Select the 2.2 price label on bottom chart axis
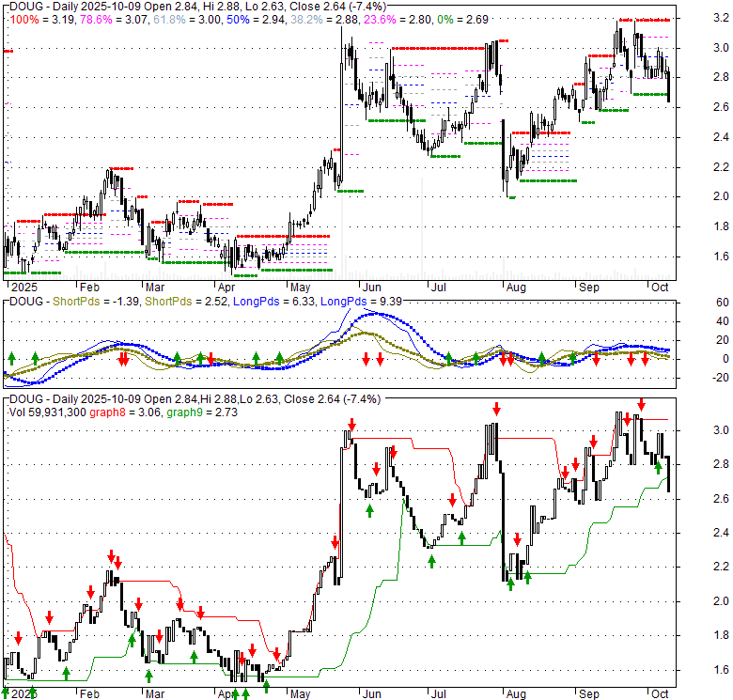The image size is (733, 700). [721, 567]
